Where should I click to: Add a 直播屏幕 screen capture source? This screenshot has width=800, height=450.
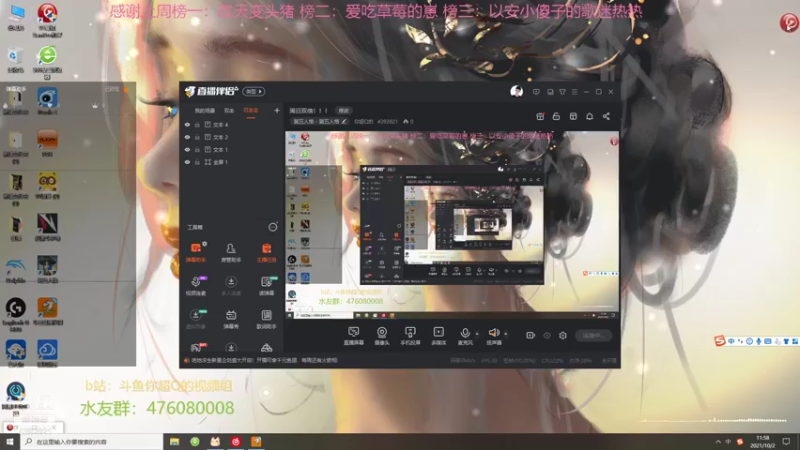point(354,336)
